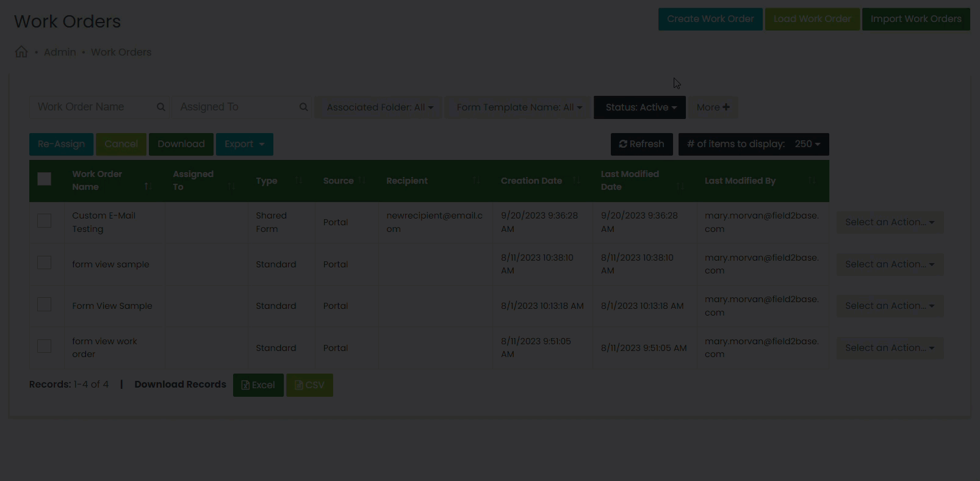The image size is (980, 481).
Task: Expand the Export dropdown menu
Action: 244,144
